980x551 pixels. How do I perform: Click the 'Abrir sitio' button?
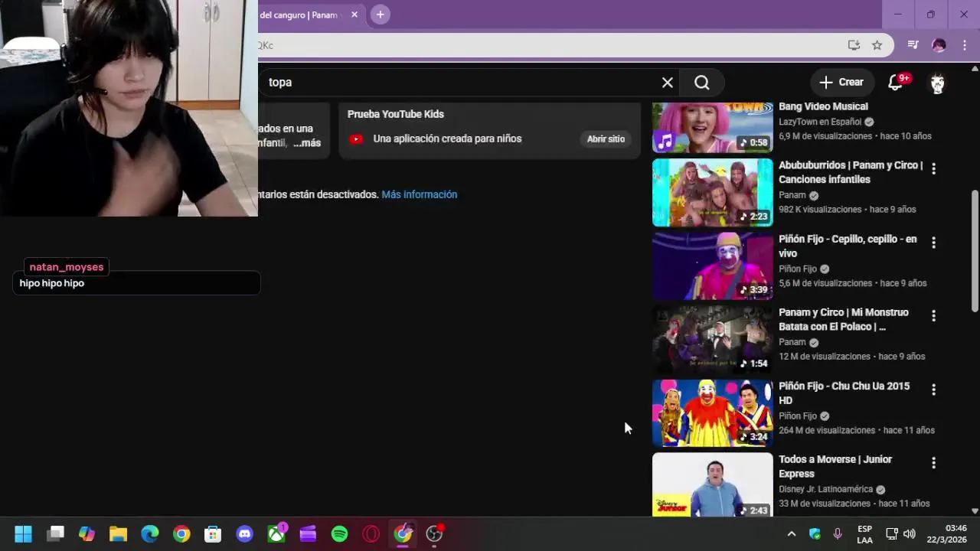[606, 139]
